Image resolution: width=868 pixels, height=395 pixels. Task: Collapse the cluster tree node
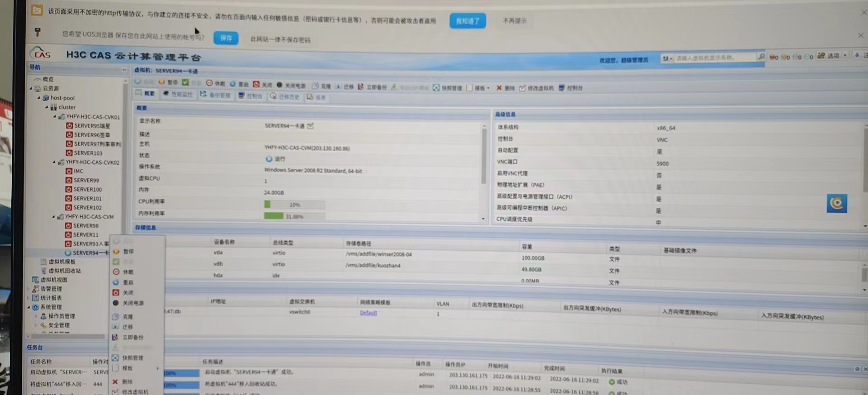pos(47,107)
